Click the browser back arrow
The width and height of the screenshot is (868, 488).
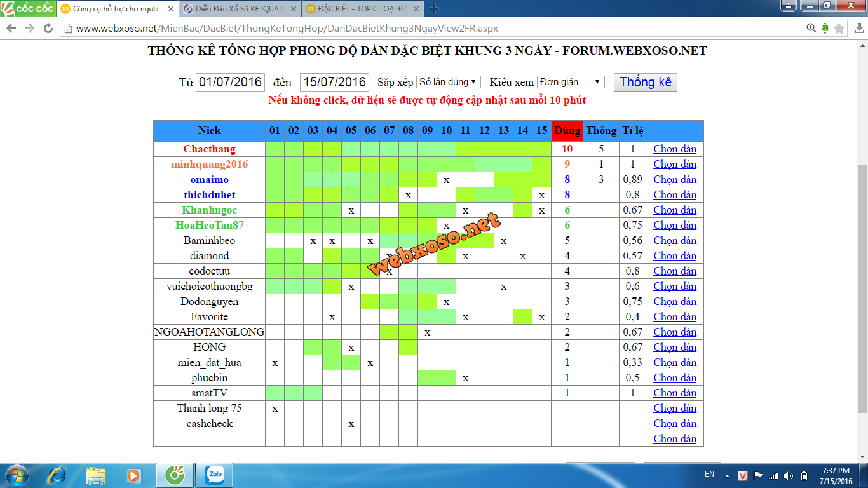[11, 29]
